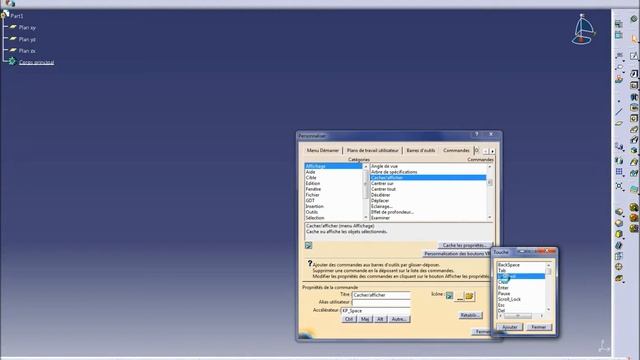Viewport: 640px width, 360px height.
Task: Open the Draft Angle flyout arrow
Action: (624, 239)
